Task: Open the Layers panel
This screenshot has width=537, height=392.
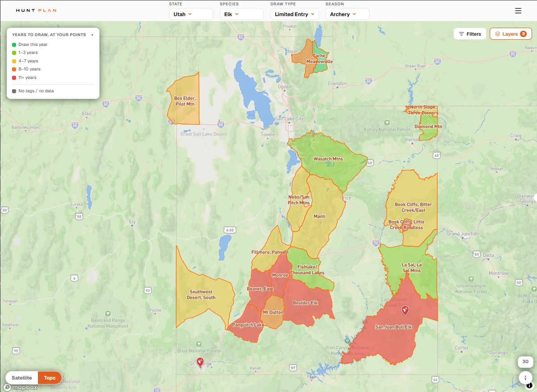Action: (511, 34)
